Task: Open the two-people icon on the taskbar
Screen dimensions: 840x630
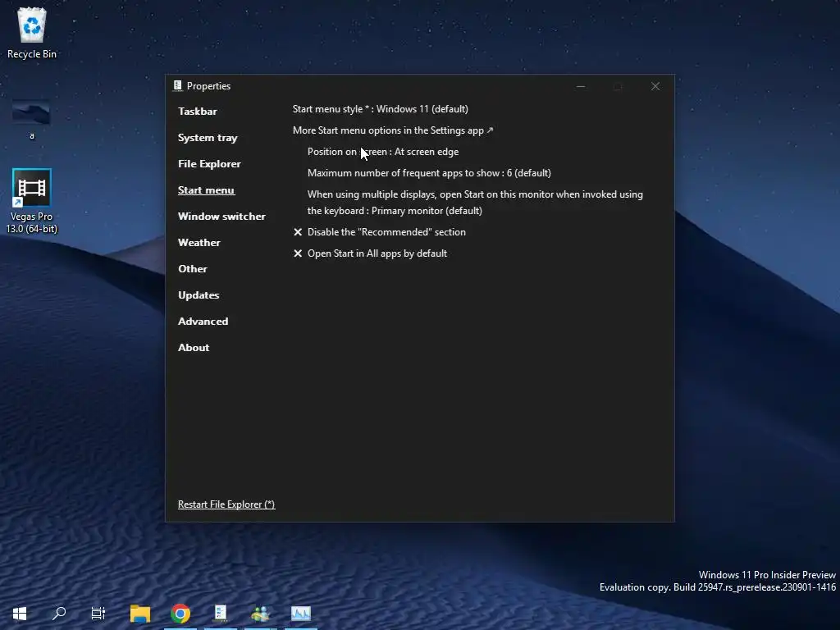Action: pyautogui.click(x=260, y=614)
